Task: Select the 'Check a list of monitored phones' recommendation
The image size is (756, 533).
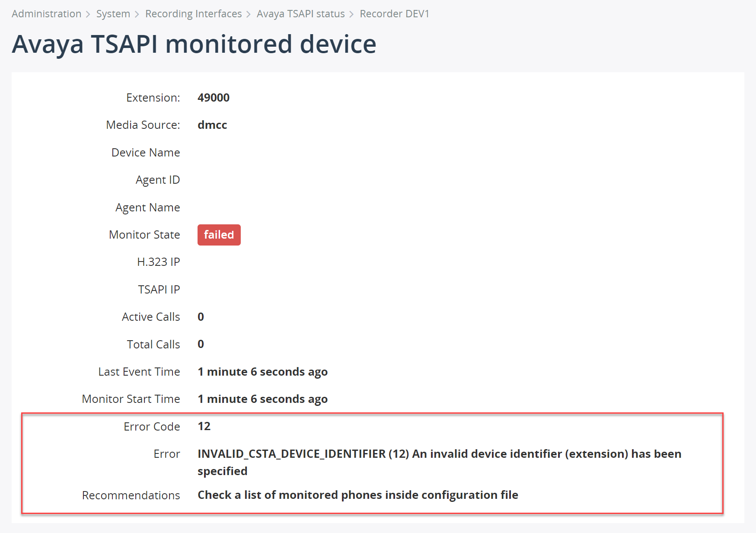Action: (x=358, y=495)
